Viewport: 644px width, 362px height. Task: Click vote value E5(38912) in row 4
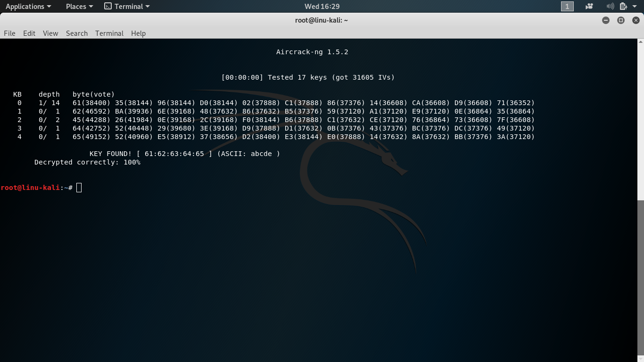coord(176,137)
